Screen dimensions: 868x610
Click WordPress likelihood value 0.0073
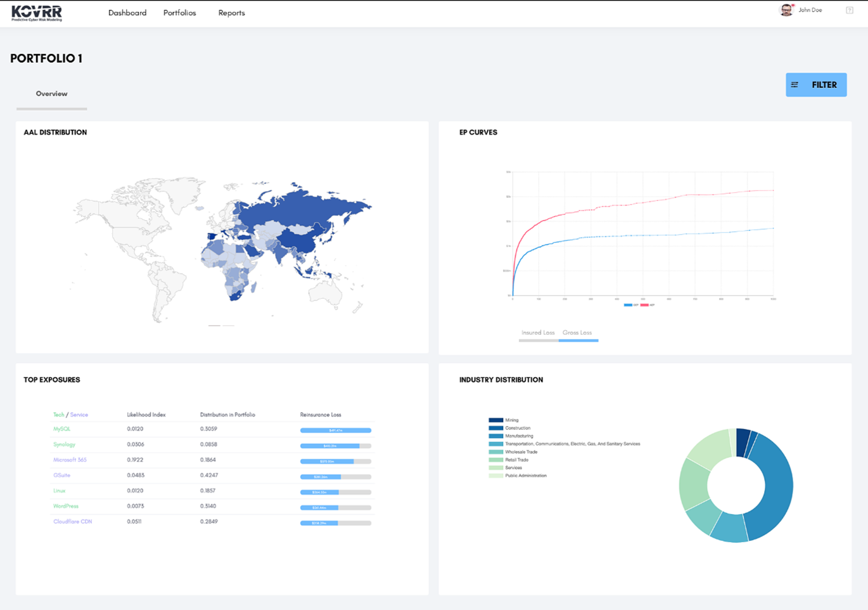[x=136, y=506]
